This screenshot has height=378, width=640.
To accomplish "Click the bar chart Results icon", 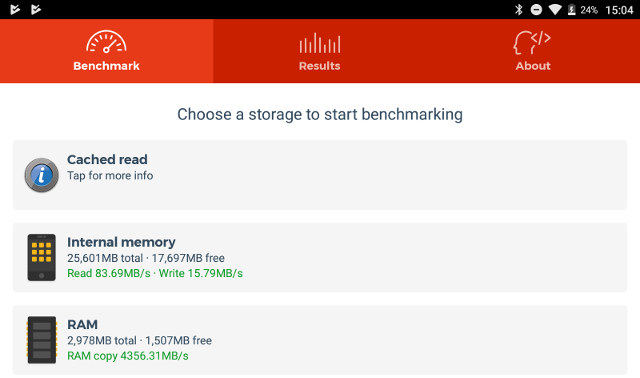I will pos(320,43).
